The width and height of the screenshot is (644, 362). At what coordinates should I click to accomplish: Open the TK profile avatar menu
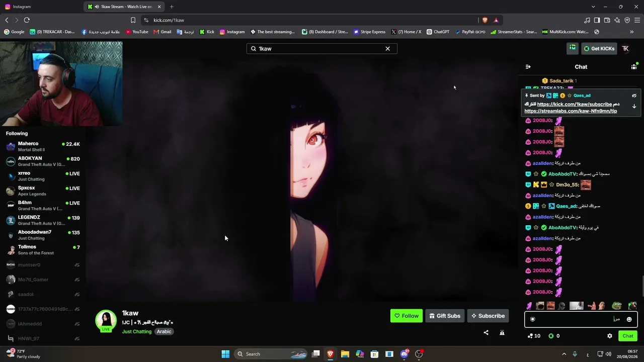click(x=625, y=49)
